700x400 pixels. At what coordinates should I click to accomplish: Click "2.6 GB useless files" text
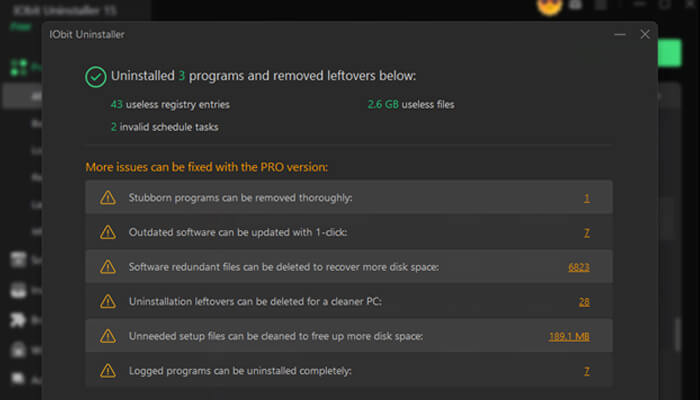(x=411, y=104)
